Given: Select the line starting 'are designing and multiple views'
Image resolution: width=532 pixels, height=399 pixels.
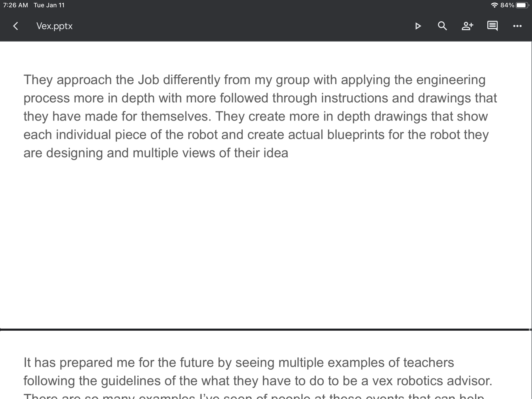Looking at the screenshot, I should pyautogui.click(x=156, y=153).
